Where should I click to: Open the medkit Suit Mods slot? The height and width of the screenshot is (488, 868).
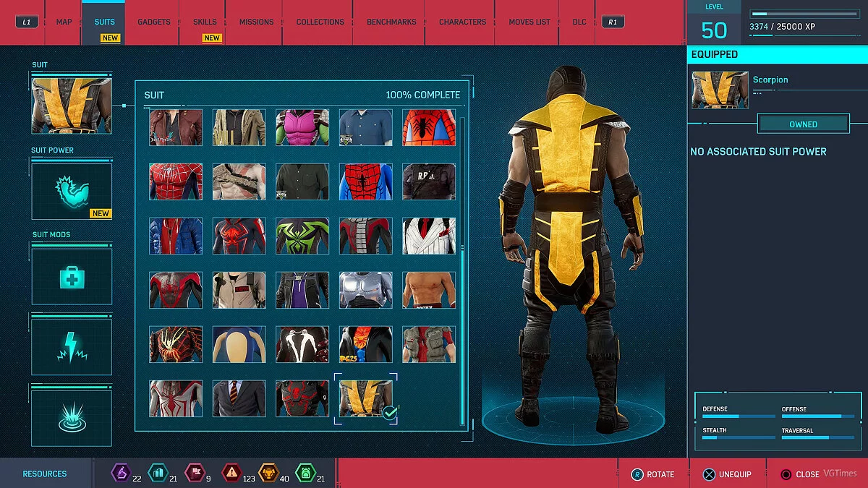tap(71, 275)
